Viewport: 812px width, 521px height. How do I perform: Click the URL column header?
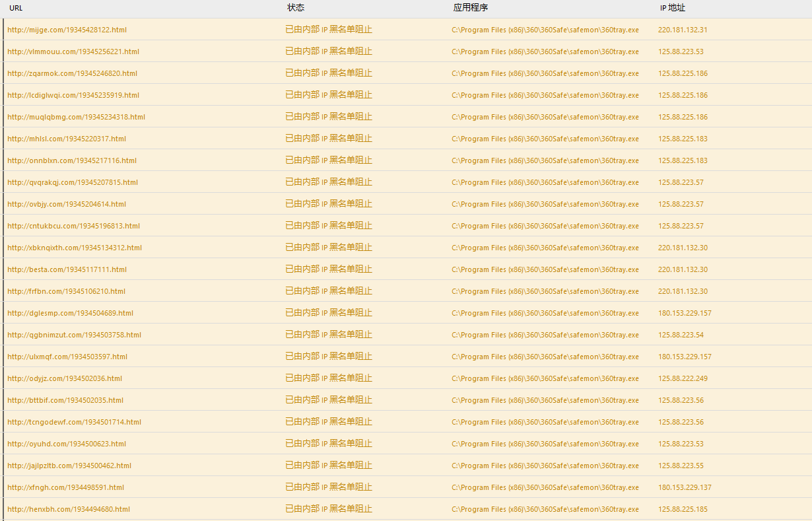(16, 8)
